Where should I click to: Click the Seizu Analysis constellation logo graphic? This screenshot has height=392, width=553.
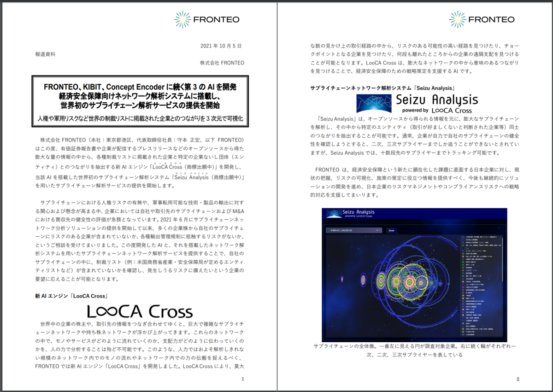tap(374, 104)
